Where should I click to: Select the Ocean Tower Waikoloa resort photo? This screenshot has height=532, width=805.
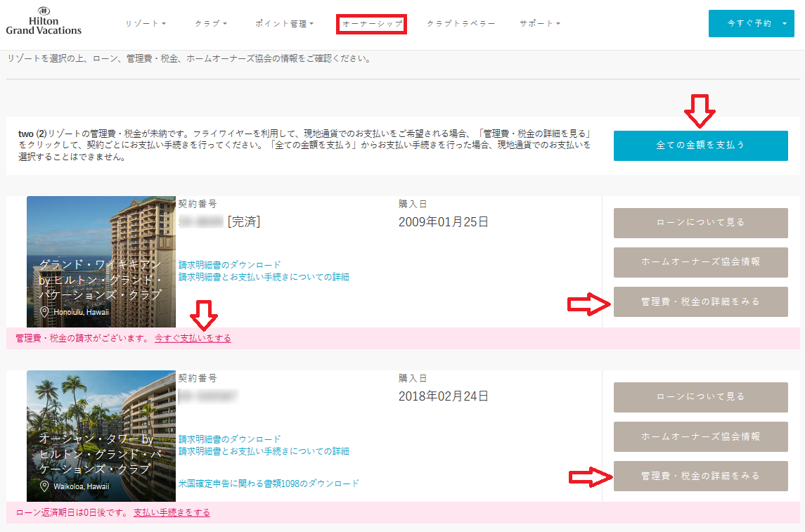coord(101,436)
